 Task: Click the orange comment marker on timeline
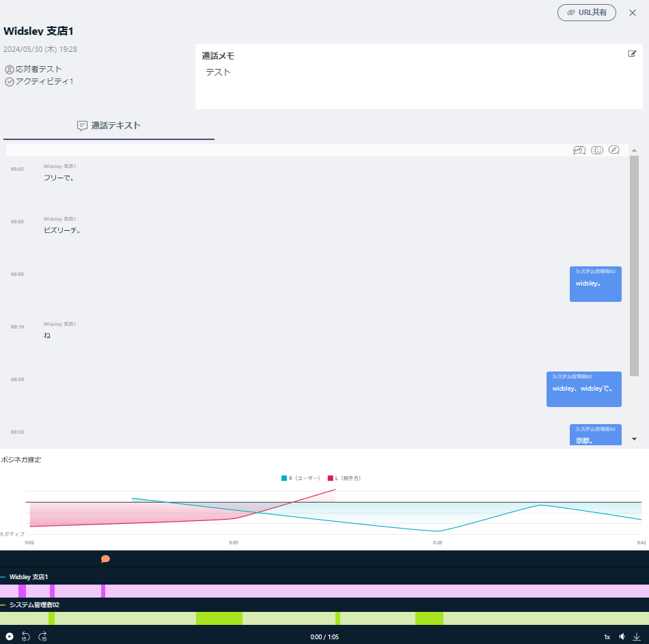(105, 559)
